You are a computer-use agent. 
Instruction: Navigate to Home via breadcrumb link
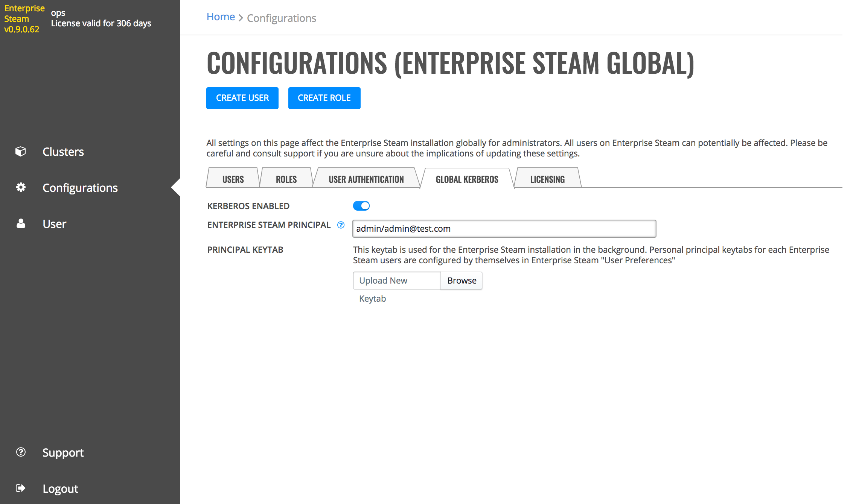point(221,17)
